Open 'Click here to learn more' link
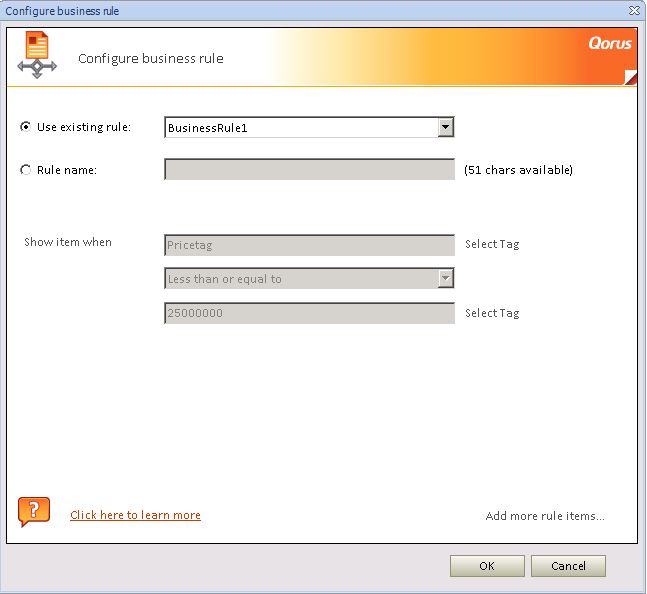The width and height of the screenshot is (647, 594). click(x=135, y=515)
